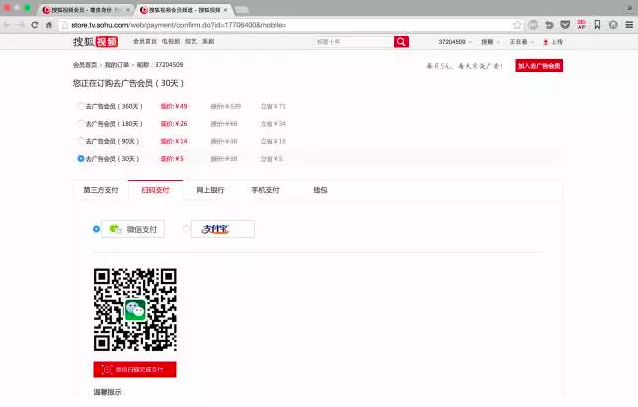
Task: Open a new browser tab
Action: (242, 10)
